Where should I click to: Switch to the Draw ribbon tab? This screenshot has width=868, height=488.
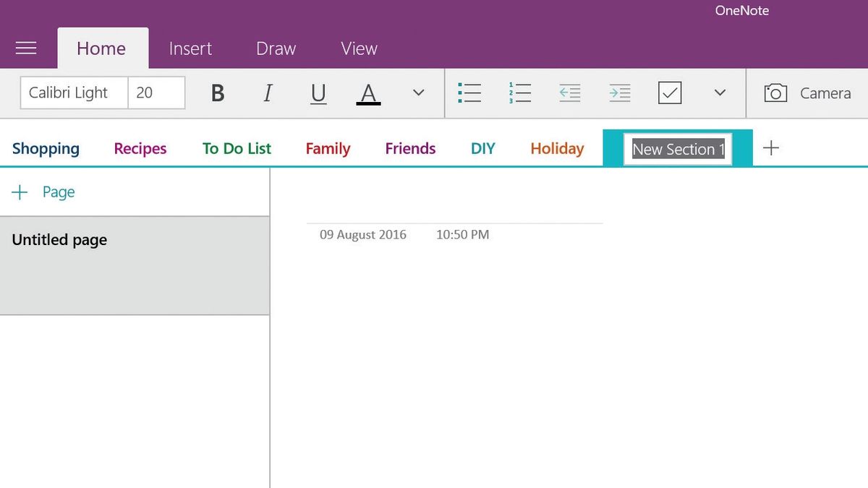pos(275,48)
